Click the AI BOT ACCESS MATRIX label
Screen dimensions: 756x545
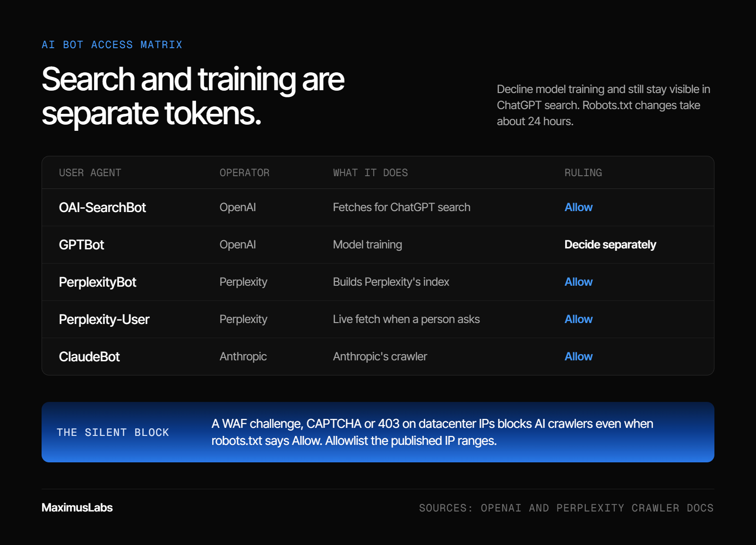(112, 45)
